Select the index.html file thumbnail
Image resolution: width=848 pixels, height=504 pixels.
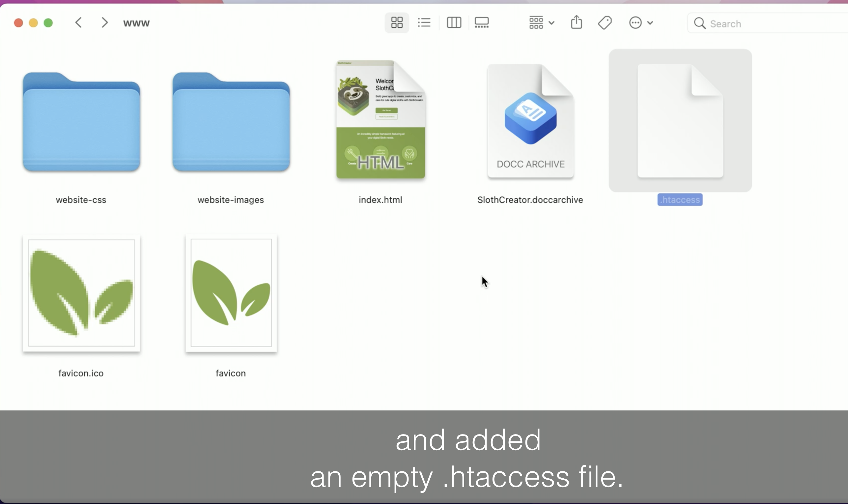tap(381, 120)
